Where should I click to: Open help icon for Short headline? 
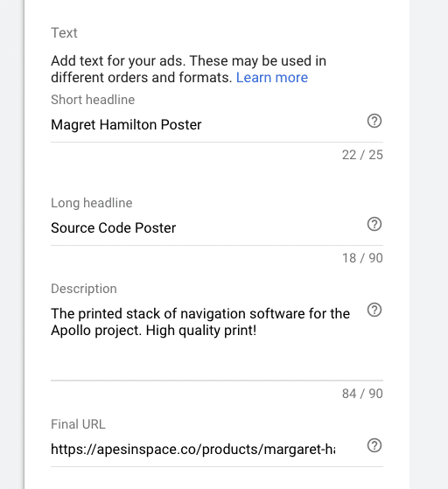(374, 121)
